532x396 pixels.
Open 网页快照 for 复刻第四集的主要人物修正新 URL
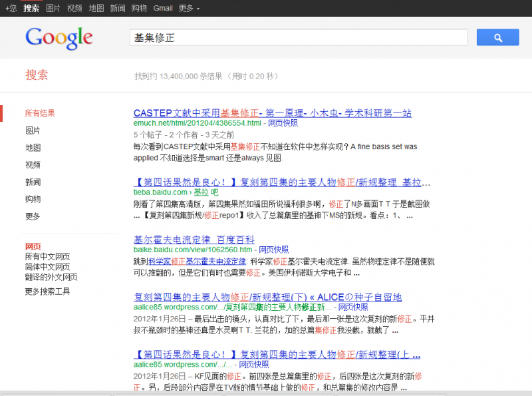[353, 307]
